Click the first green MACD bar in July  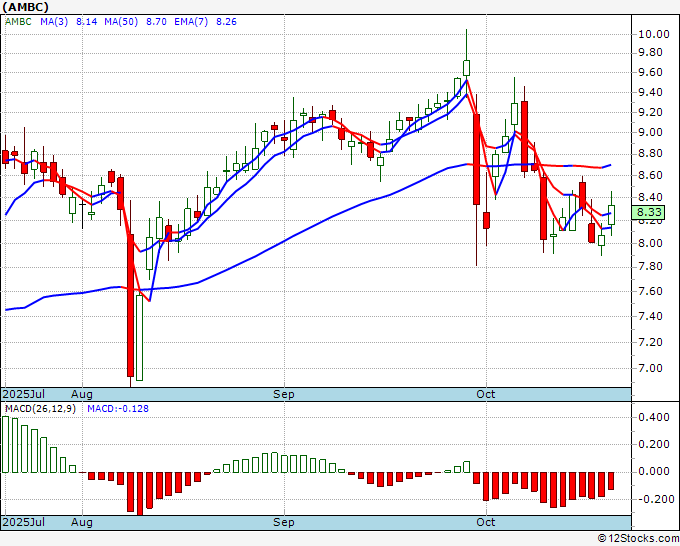(x=5, y=445)
